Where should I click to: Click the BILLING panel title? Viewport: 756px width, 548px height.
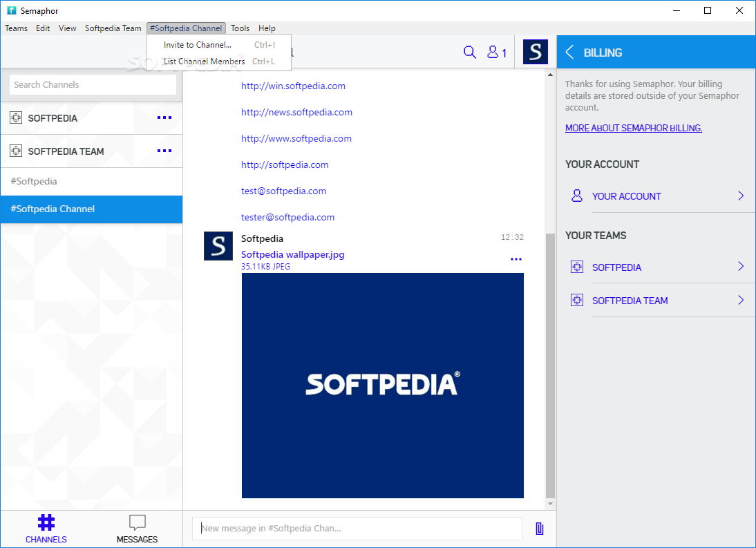click(x=603, y=53)
